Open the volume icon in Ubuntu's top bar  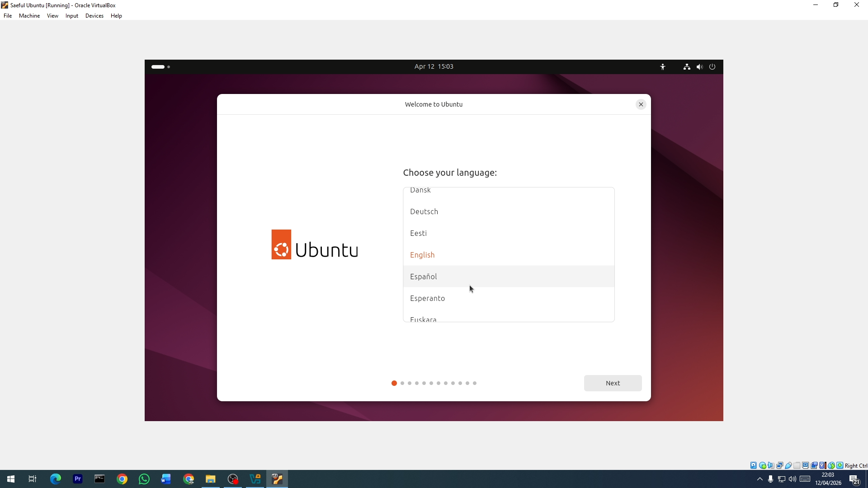(x=699, y=66)
